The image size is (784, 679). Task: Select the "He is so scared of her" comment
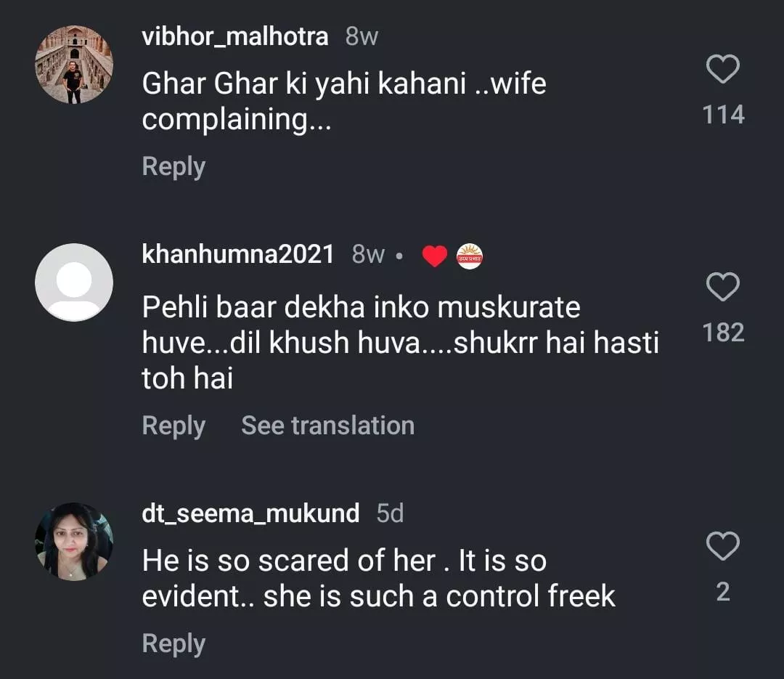point(378,578)
